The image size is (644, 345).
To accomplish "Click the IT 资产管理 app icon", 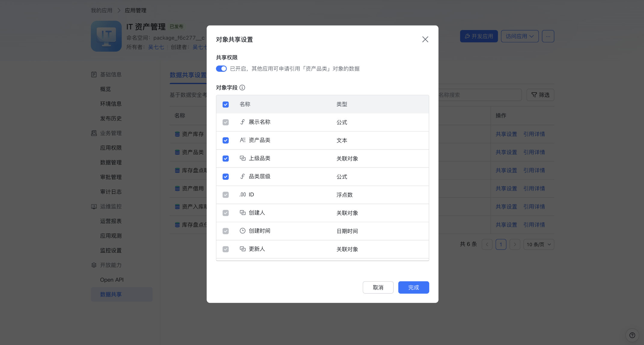I will coord(106,36).
